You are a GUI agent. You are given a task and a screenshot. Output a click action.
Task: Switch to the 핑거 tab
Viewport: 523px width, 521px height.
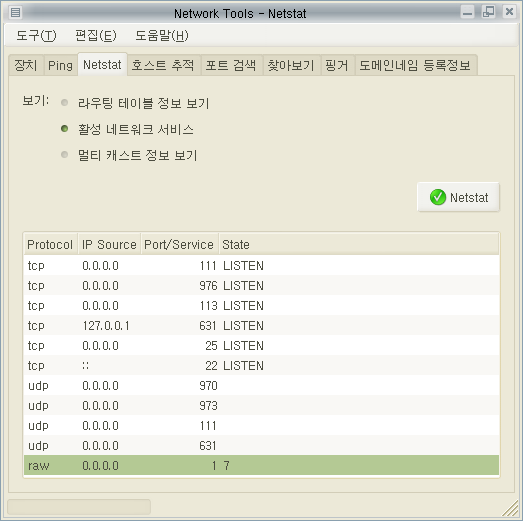pyautogui.click(x=337, y=65)
